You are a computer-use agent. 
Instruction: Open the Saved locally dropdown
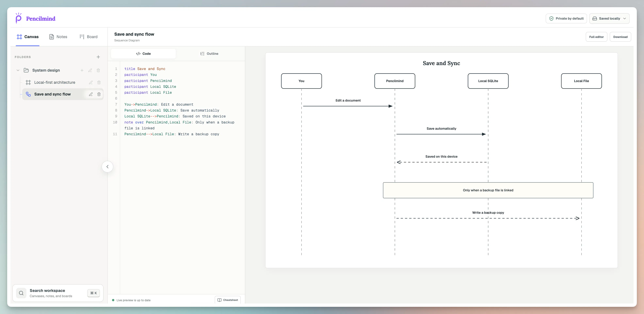(x=609, y=18)
